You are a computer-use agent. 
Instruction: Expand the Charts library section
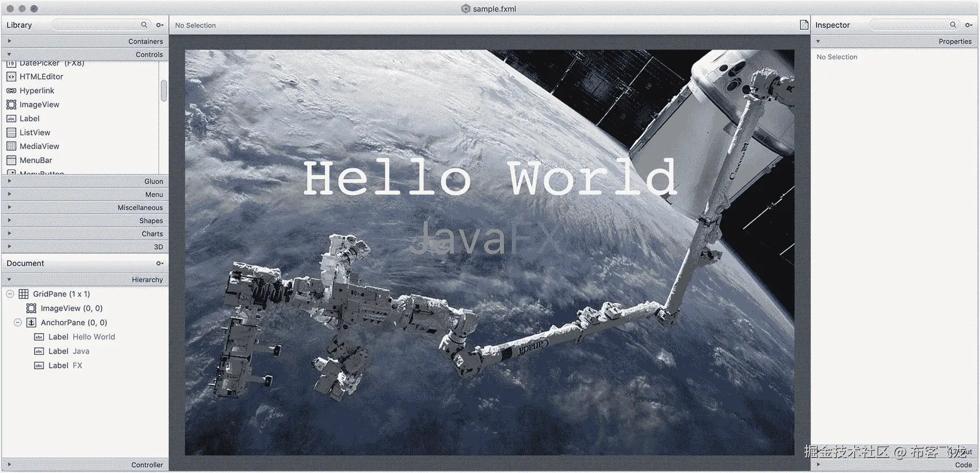click(9, 233)
